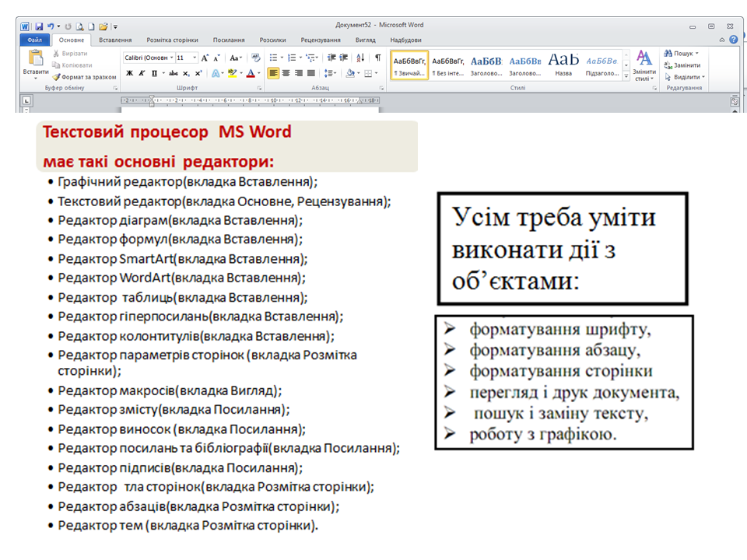Toggle the ruler with the scrollbar-top button
747x560 pixels.
735,101
